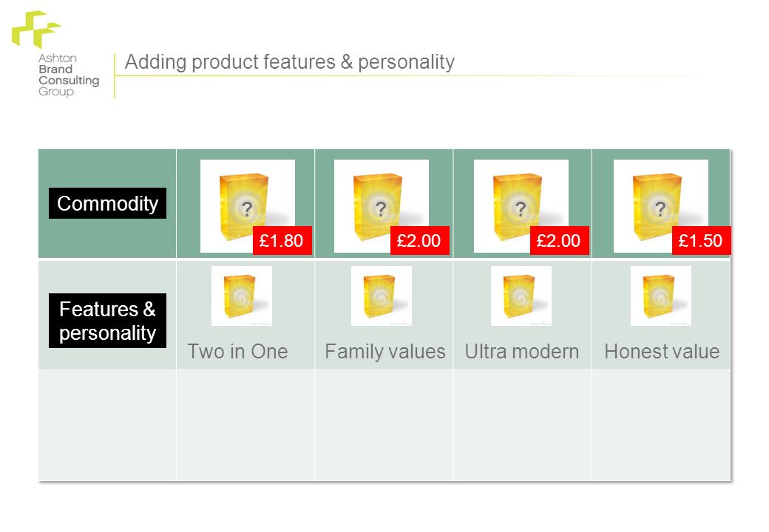
Task: Click the large box image in third column
Action: [x=521, y=205]
